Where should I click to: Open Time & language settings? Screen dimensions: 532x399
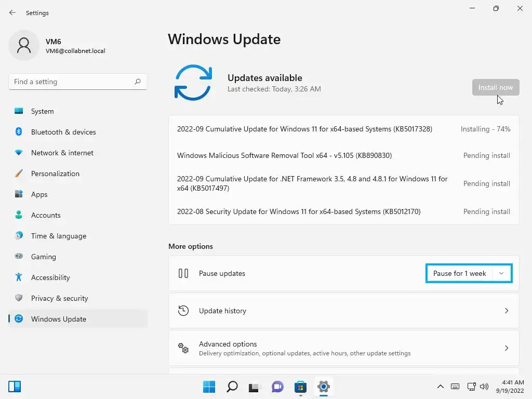pyautogui.click(x=78, y=236)
